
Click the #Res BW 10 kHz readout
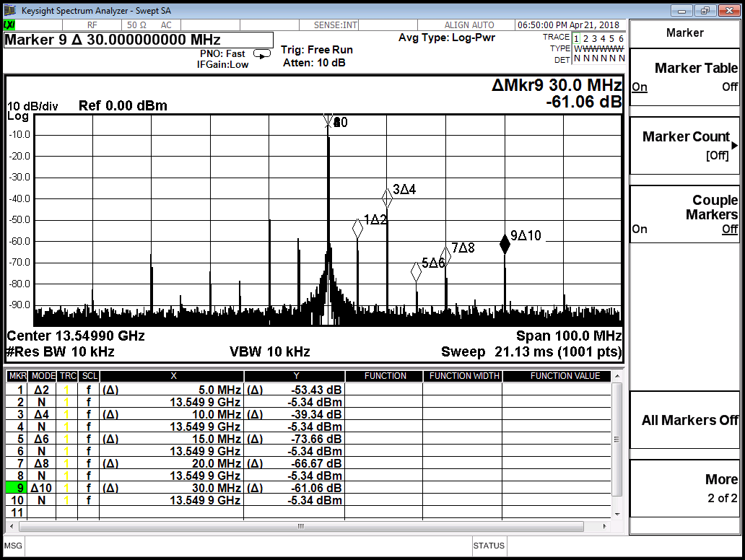tap(61, 351)
